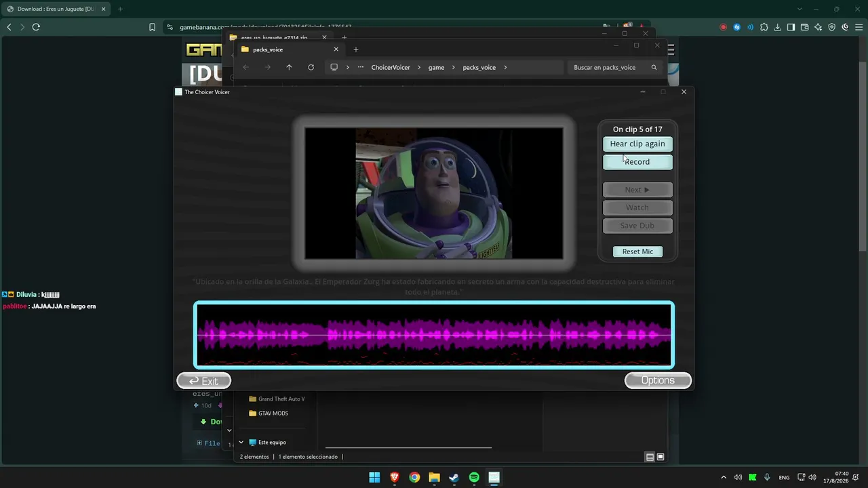Open Brave's tab search dropdown arrow
The image size is (868, 488).
[800, 9]
